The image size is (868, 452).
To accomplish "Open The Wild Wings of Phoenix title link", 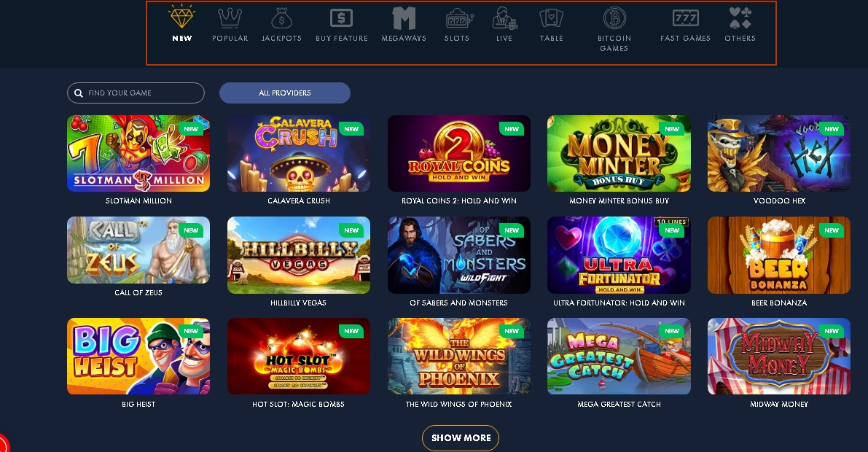I will (458, 405).
